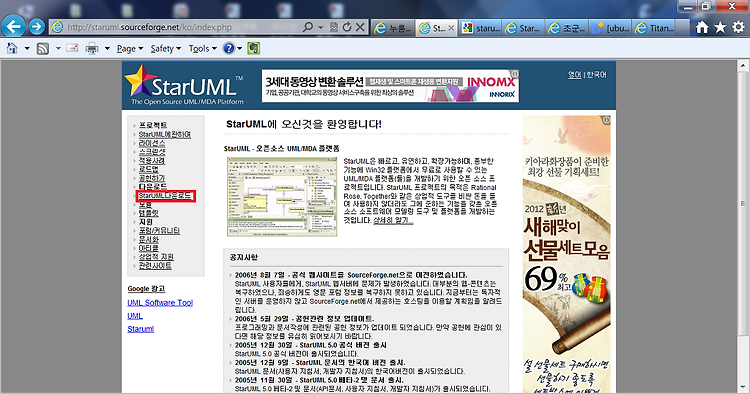
Task: Click the browser Forward arrow button
Action: [x=37, y=26]
